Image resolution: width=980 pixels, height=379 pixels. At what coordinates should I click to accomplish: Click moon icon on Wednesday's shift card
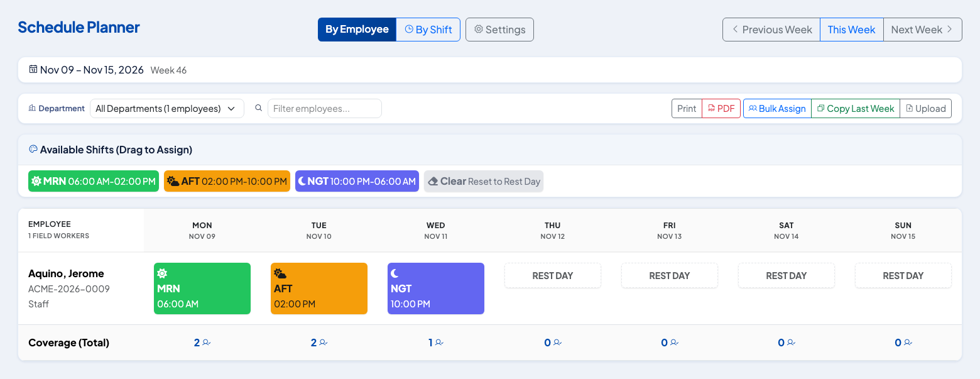(x=395, y=273)
